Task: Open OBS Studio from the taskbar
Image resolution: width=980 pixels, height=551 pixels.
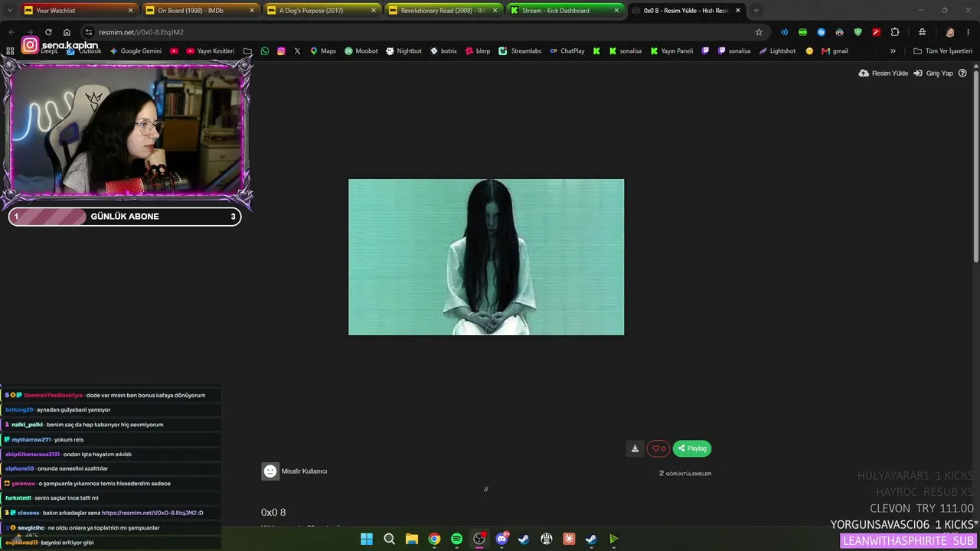Action: 479,539
